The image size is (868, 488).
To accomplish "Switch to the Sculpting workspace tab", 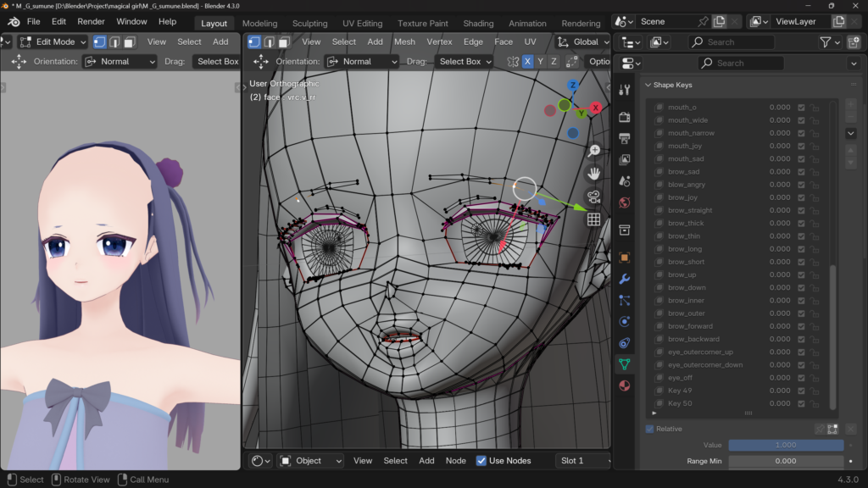I will [x=309, y=23].
